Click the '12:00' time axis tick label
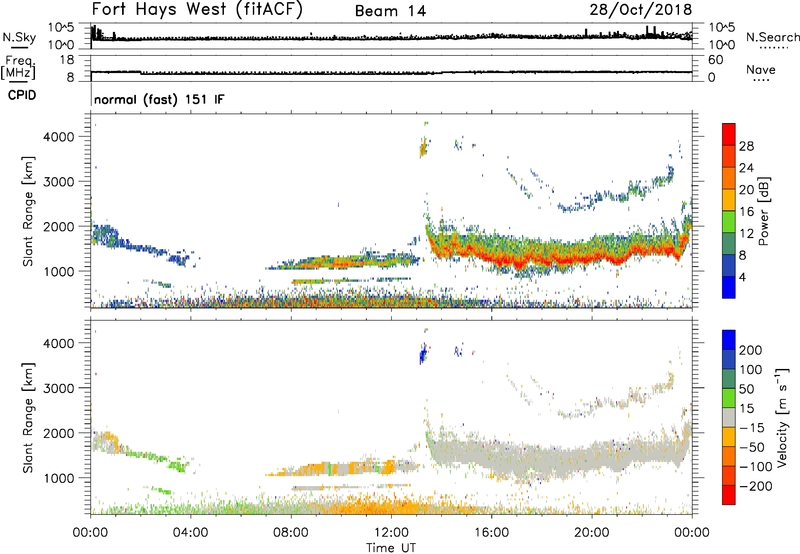Viewport: 800px width, 554px height. tap(391, 533)
